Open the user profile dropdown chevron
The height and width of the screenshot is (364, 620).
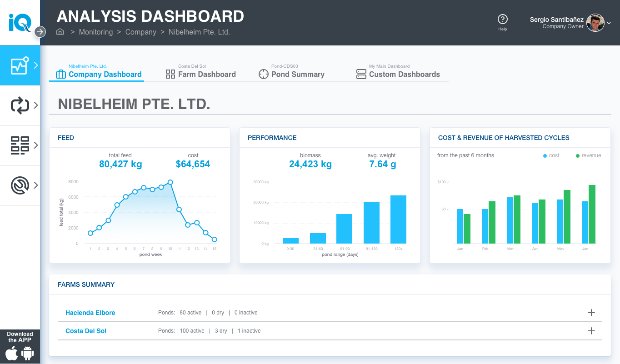[609, 23]
